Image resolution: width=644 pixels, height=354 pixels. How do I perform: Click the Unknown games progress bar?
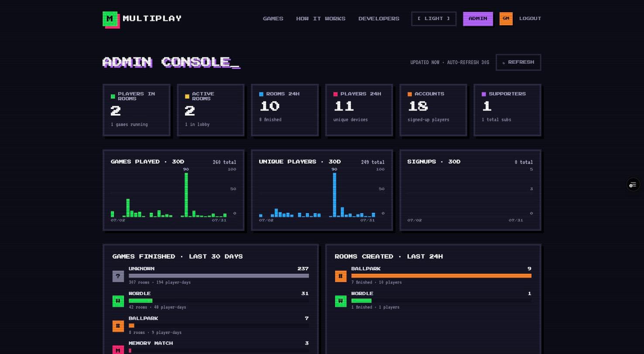point(219,276)
